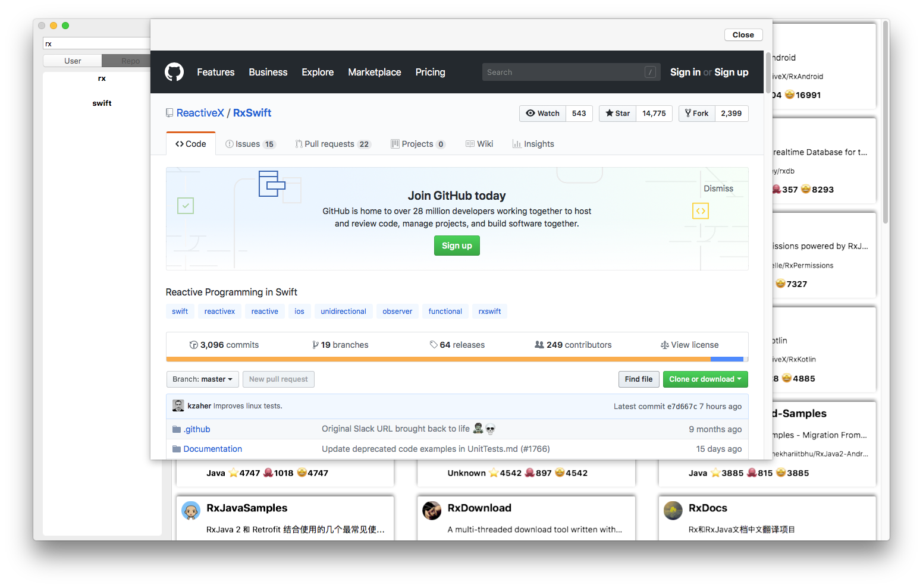This screenshot has height=588, width=923.
Task: Click the green Sign up button in banner
Action: pos(457,246)
